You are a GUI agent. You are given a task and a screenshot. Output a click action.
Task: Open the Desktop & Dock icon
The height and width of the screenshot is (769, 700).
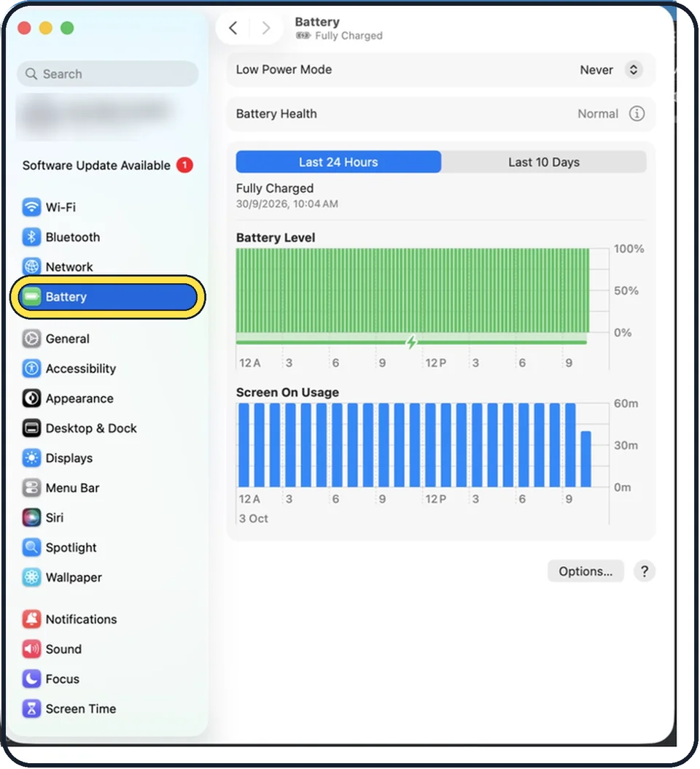click(x=31, y=428)
